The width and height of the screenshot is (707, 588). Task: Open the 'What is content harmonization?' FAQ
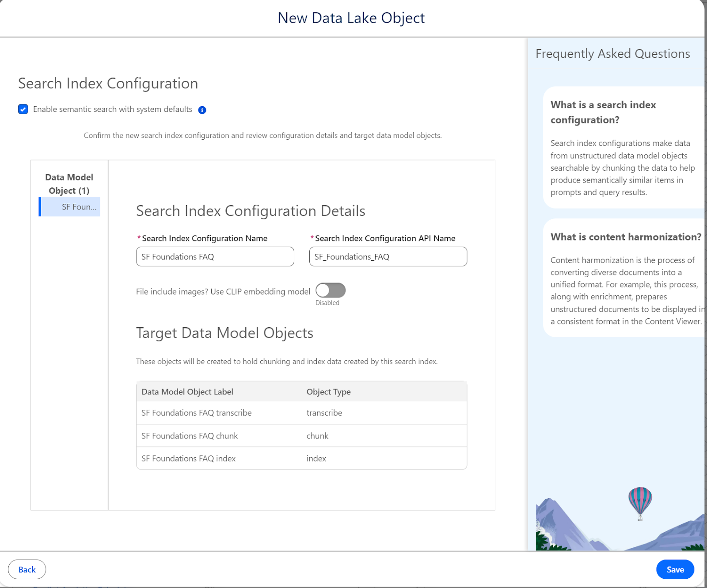point(625,237)
